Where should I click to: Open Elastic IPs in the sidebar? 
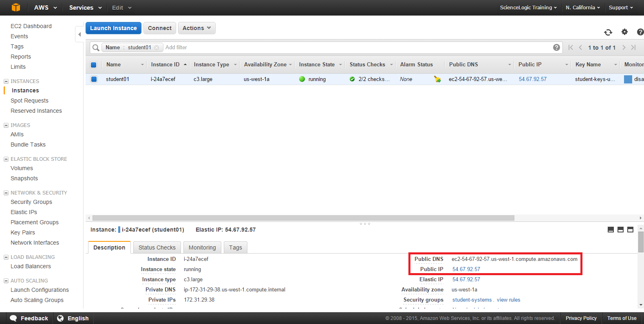coord(24,212)
